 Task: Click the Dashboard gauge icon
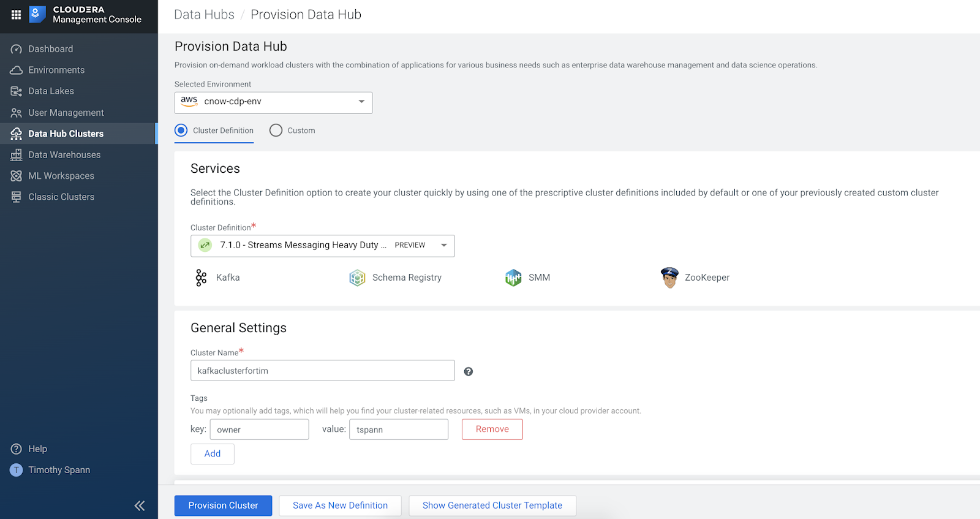pyautogui.click(x=17, y=49)
